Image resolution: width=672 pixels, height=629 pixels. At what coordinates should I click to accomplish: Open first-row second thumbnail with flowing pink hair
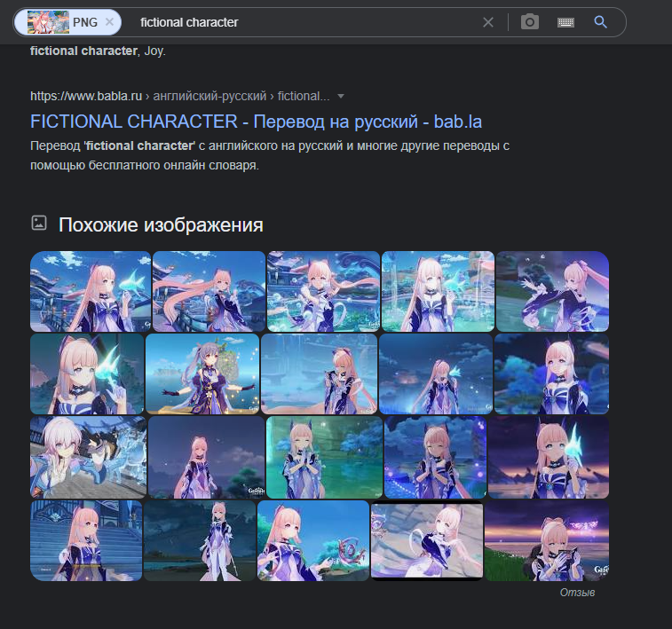210,291
